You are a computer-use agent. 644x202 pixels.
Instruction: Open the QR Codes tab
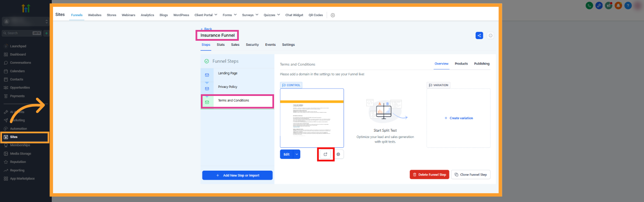(316, 15)
